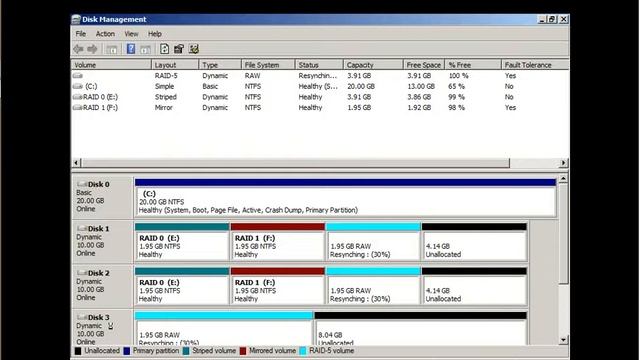640x360 pixels.
Task: Click the '20.00 GB' capacity cell
Action: [x=361, y=87]
